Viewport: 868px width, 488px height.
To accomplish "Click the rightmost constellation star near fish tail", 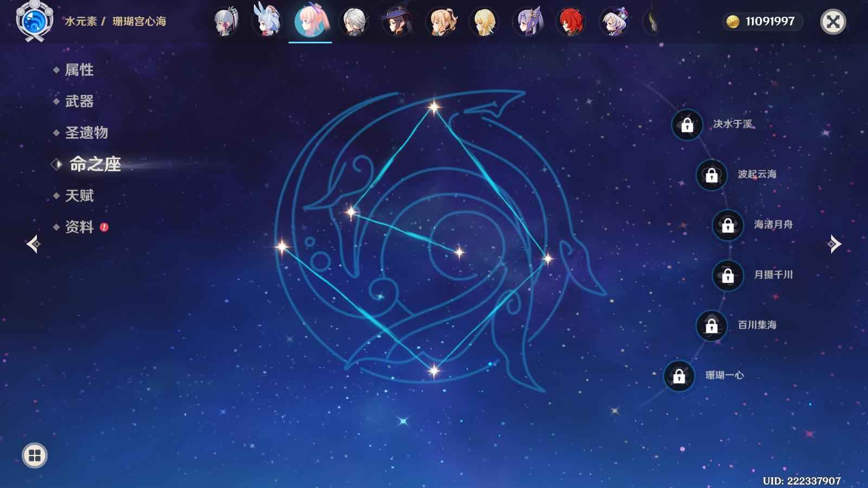I will (547, 259).
